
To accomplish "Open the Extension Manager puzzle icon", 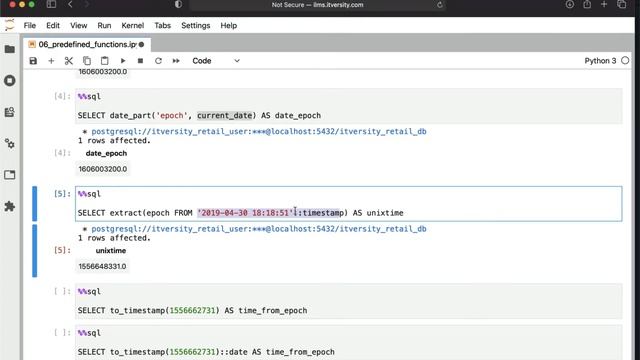I will pos(10,206).
